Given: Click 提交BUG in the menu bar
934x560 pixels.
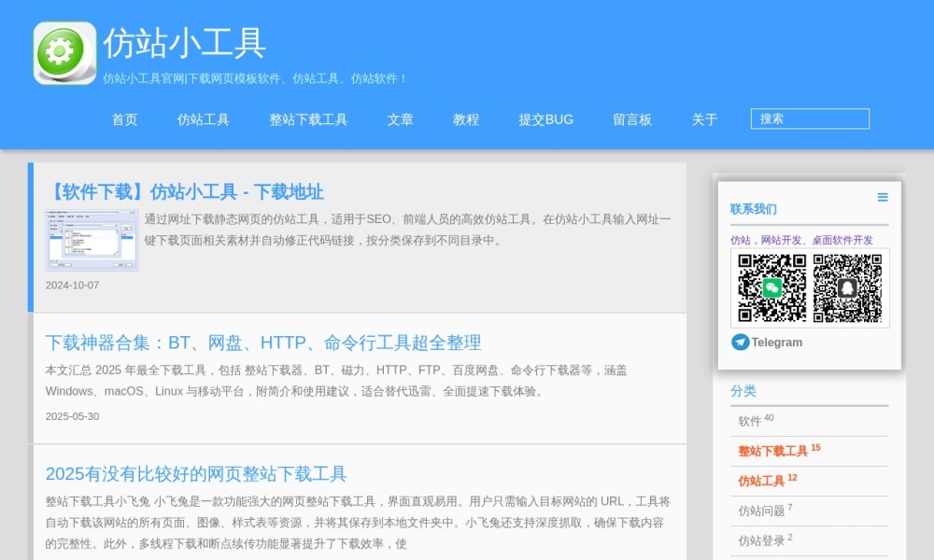Looking at the screenshot, I should pos(545,119).
